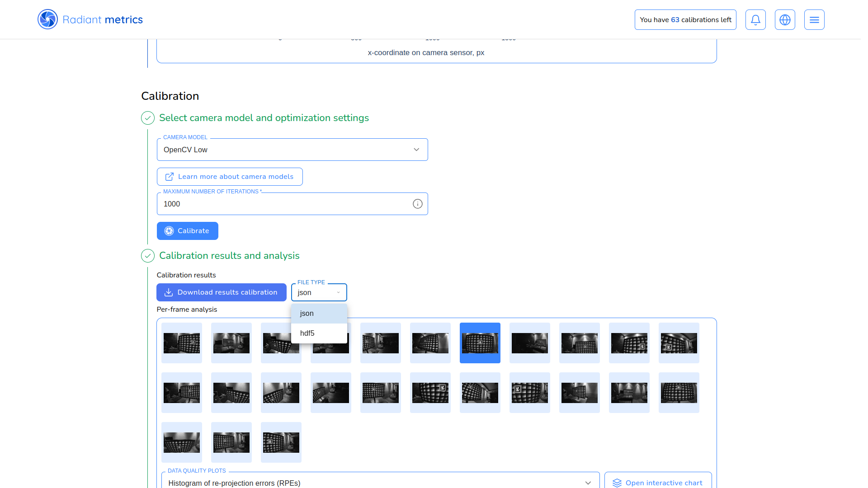Click the Open interactive chart button
The width and height of the screenshot is (868, 488).
pyautogui.click(x=658, y=482)
